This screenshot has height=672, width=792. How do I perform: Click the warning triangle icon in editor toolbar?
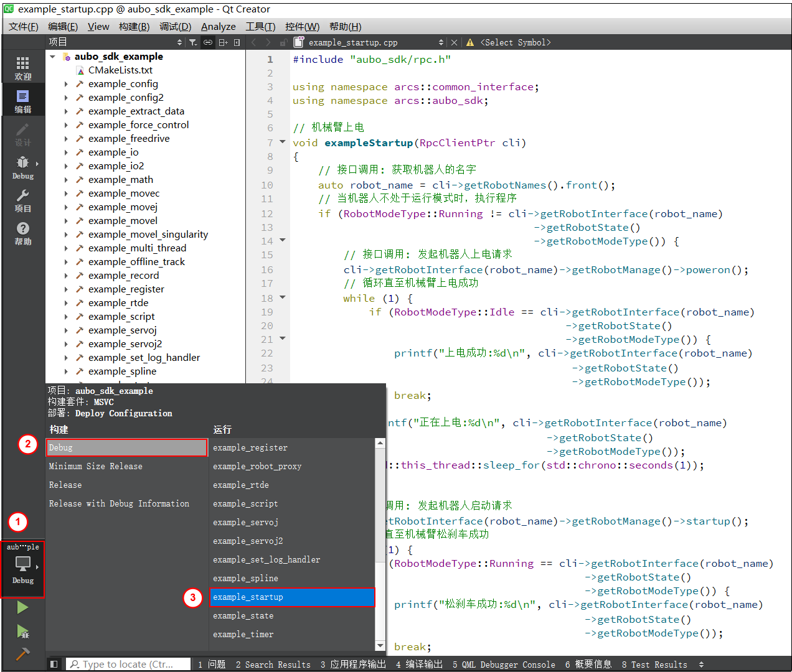pos(470,42)
